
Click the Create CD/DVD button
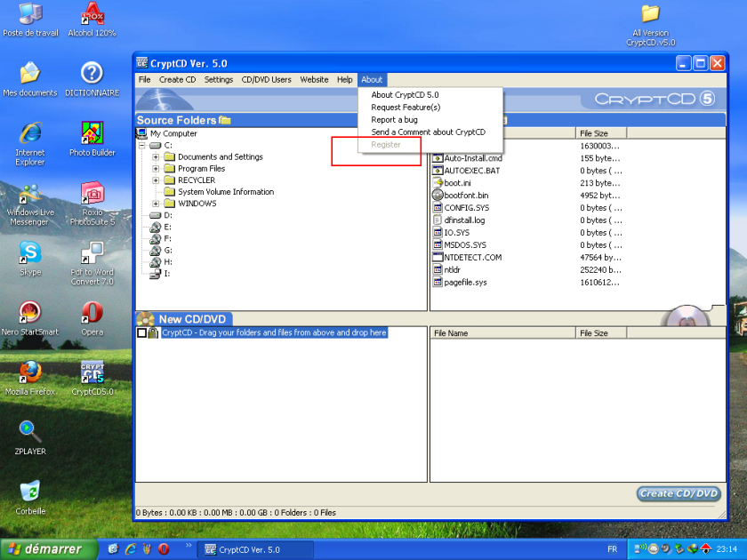(679, 494)
